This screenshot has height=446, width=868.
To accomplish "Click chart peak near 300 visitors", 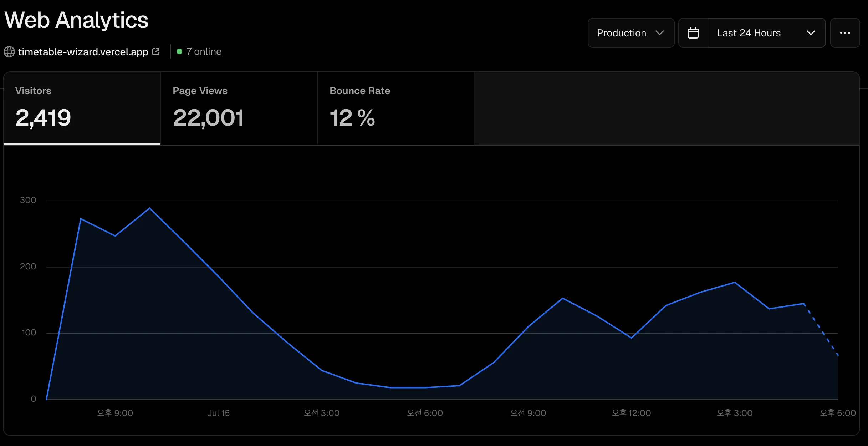I will pos(149,208).
